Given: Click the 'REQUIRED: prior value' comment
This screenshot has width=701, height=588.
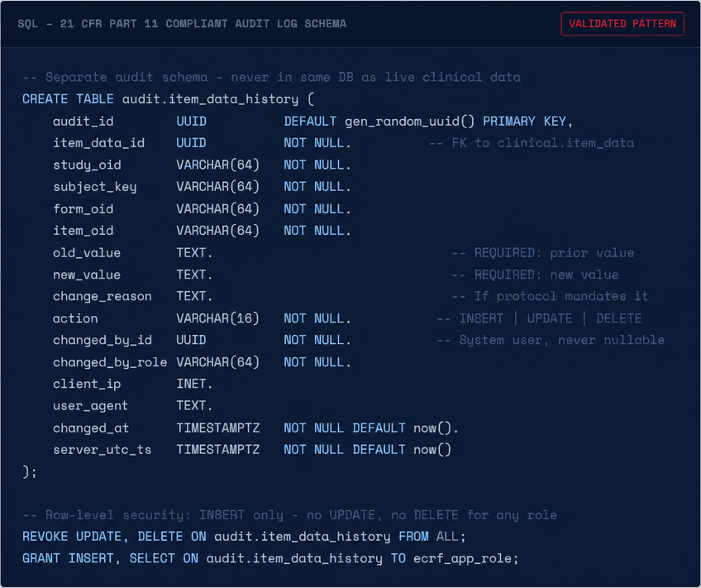Looking at the screenshot, I should tap(543, 252).
